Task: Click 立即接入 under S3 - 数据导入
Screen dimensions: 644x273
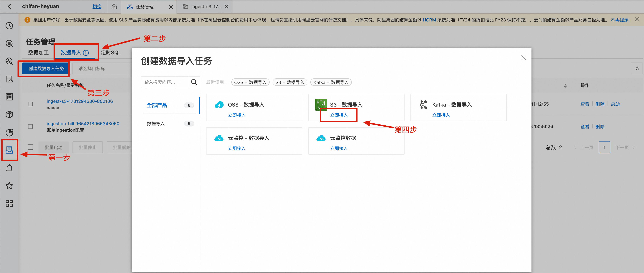Action: pyautogui.click(x=339, y=115)
